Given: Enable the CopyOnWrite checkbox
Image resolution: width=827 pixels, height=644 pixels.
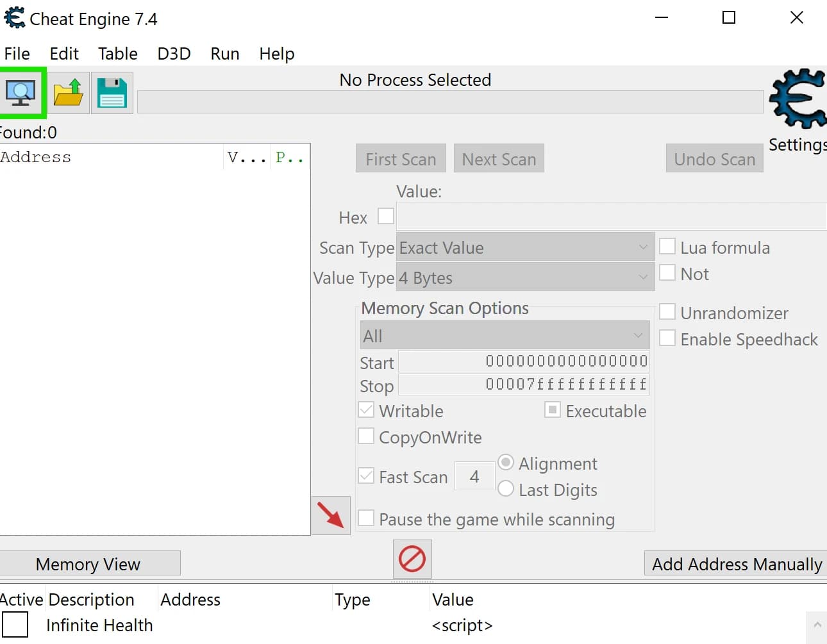Looking at the screenshot, I should [x=366, y=436].
